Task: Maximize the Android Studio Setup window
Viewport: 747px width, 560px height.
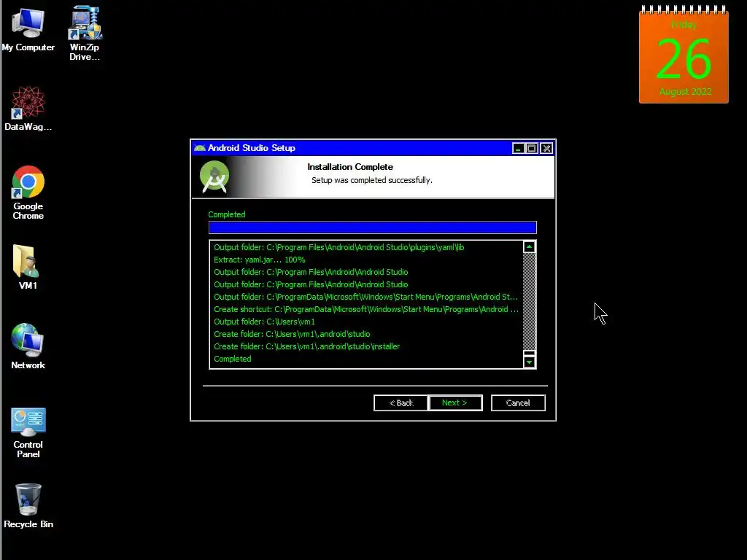Action: coord(532,148)
